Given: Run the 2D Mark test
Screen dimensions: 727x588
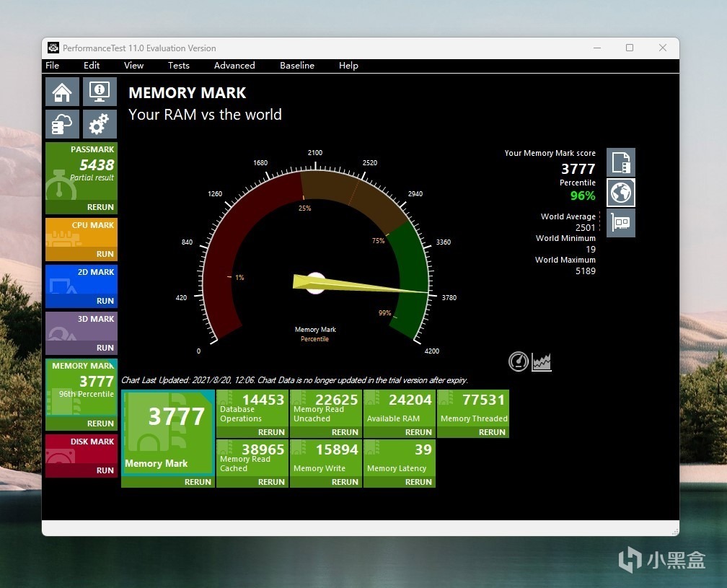Looking at the screenshot, I should click(105, 300).
